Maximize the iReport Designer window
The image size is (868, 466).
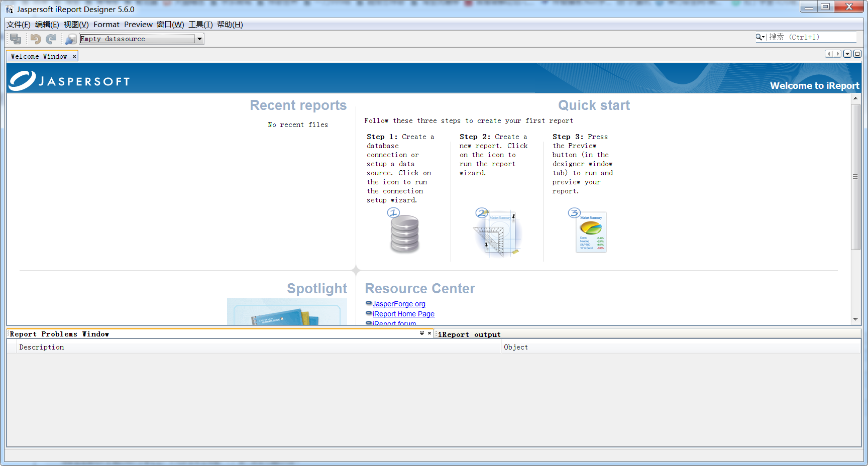(x=825, y=7)
